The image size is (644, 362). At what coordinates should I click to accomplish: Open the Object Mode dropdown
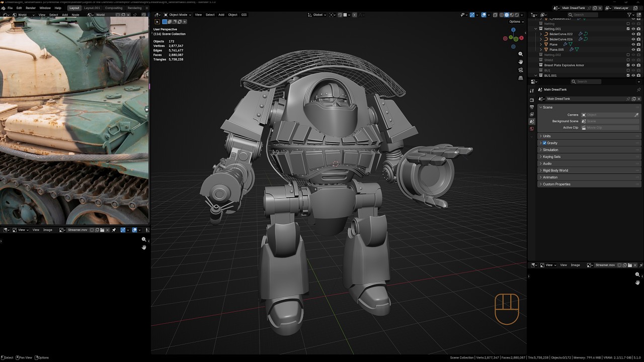tap(178, 15)
